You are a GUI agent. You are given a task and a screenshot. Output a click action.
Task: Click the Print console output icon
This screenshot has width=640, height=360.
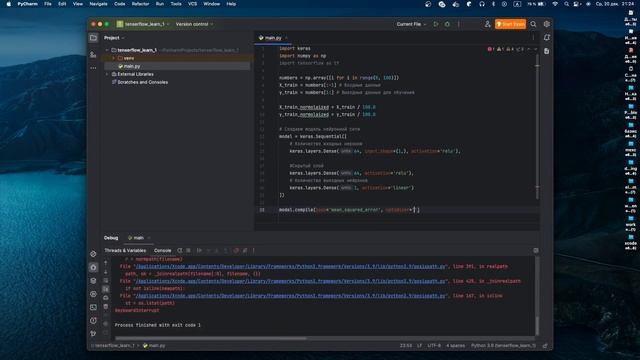[106, 298]
